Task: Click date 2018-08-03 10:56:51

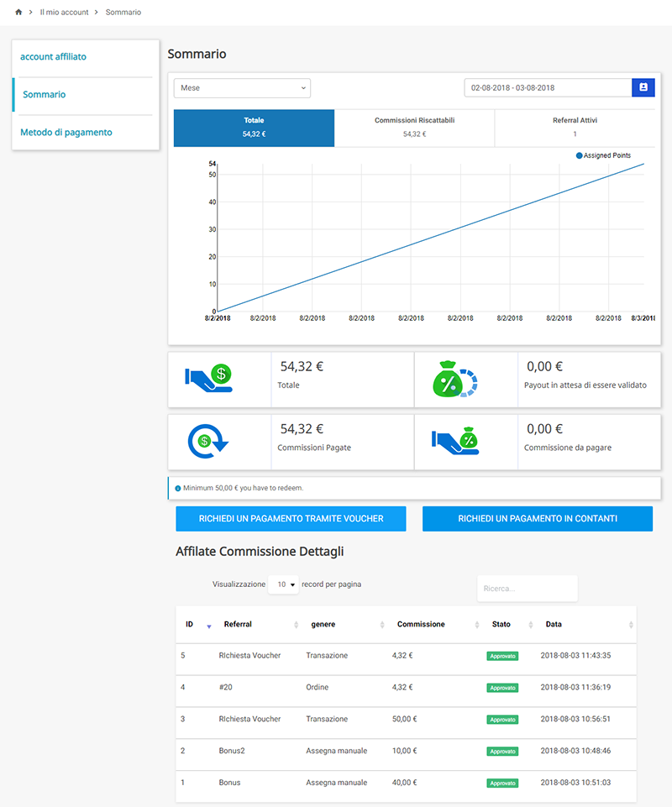Action: pos(575,719)
